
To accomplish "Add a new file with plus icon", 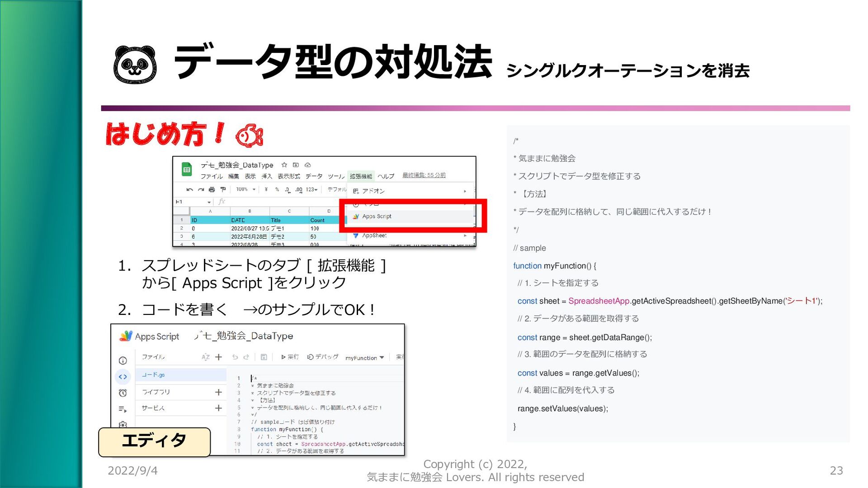I will (x=218, y=357).
